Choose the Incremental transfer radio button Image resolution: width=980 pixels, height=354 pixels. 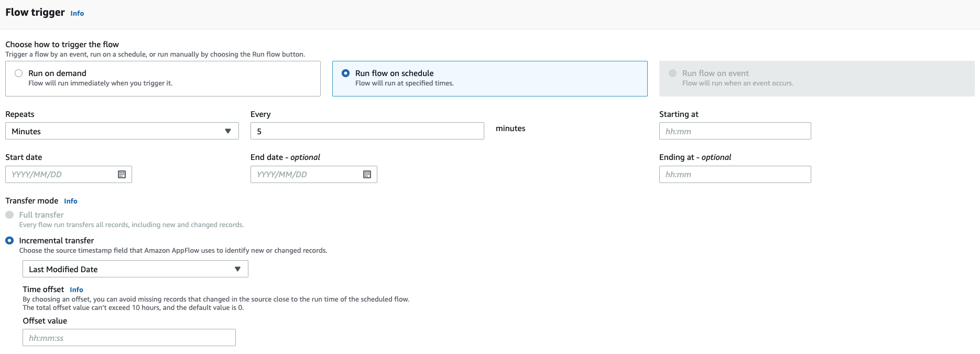tap(9, 241)
